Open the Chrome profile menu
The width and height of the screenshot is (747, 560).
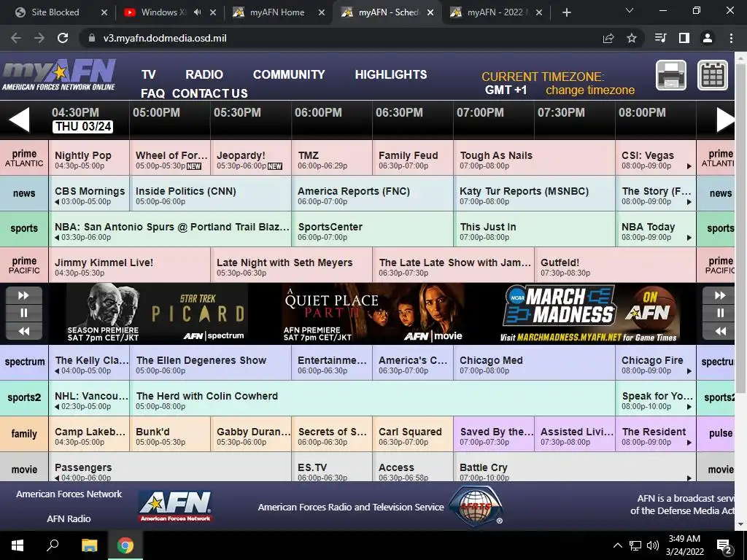tap(708, 38)
